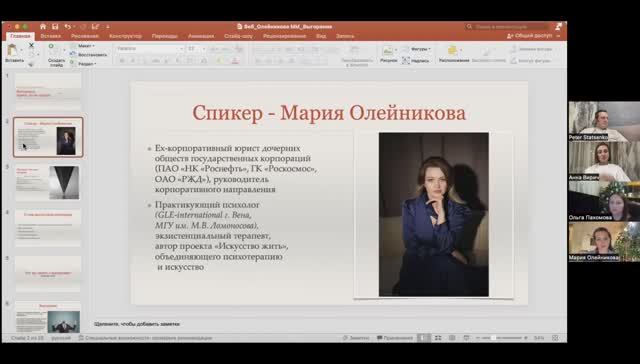This screenshot has height=364, width=640.
Task: Click the speaker portrait photo on the slide
Action: pos(433,215)
